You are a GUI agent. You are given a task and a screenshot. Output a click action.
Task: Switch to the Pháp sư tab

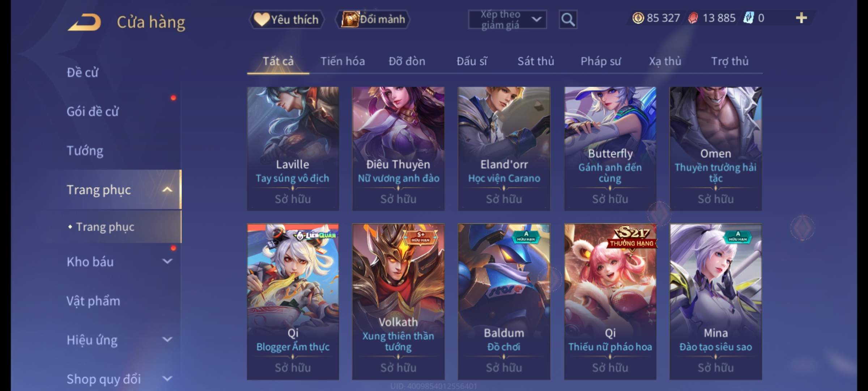[x=601, y=61]
